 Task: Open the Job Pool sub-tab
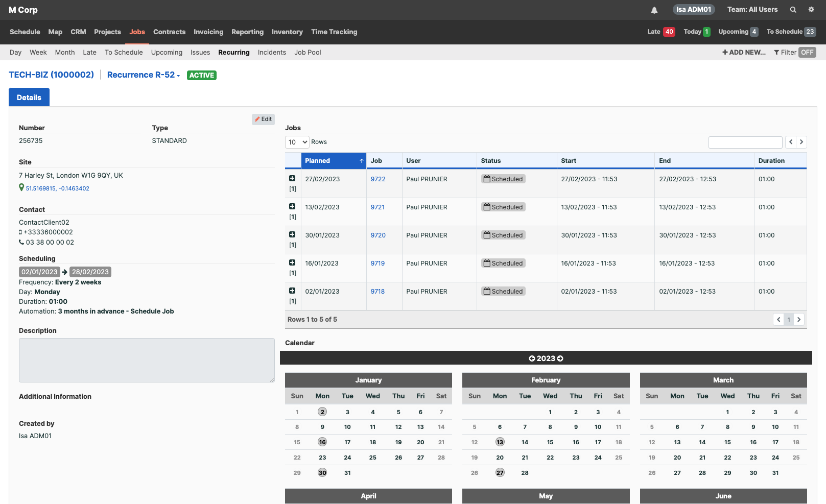click(x=308, y=53)
